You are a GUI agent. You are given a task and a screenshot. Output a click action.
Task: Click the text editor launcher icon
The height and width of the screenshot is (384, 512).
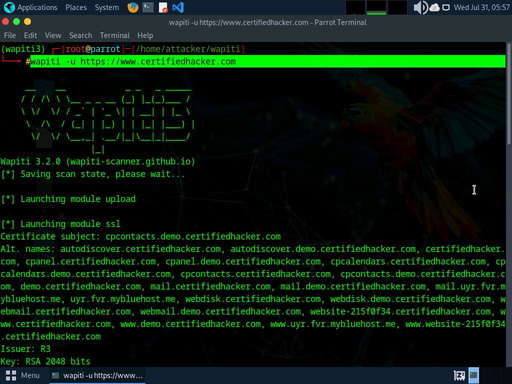[163, 7]
